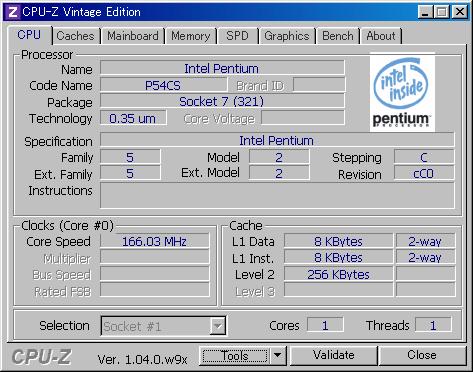This screenshot has width=473, height=372.
Task: Maximize the CPU-Z window
Action: [442, 12]
